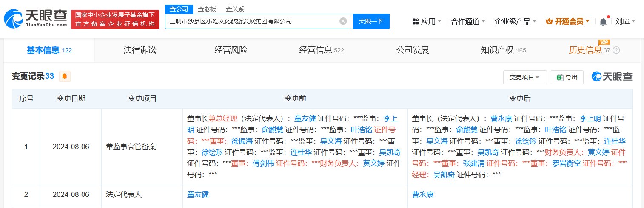Image resolution: width=644 pixels, height=208 pixels.
Task: Click the 变更后 column header
Action: tap(520, 98)
